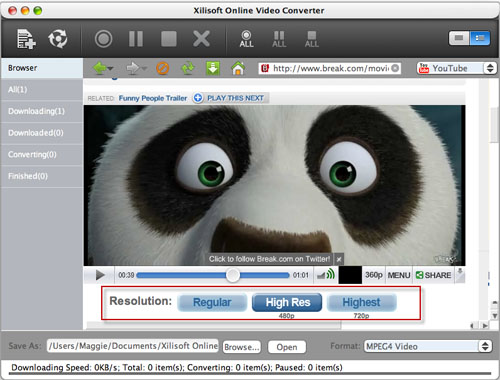
Task: Click the plus icon beside PLAY THIS NEXT
Action: (x=198, y=98)
